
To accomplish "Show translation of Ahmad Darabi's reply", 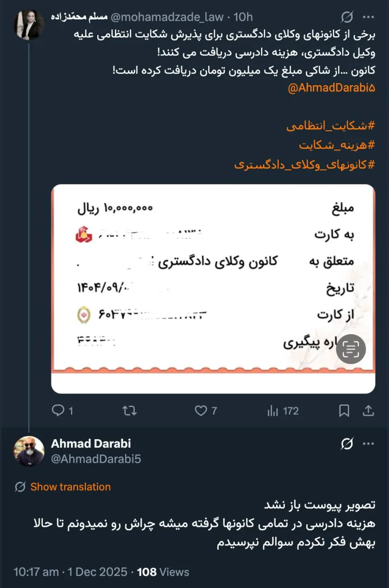I will tap(70, 487).
